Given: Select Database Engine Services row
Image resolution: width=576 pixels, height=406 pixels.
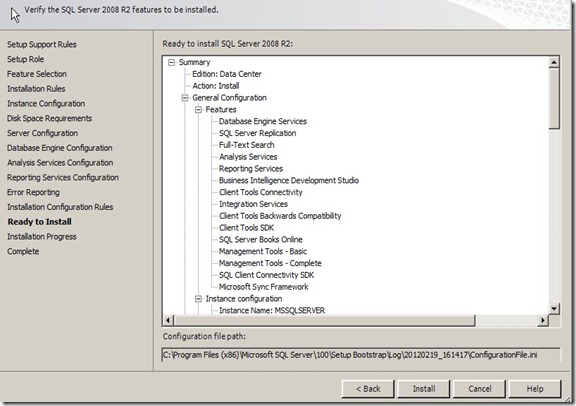Looking at the screenshot, I should pyautogui.click(x=263, y=121).
